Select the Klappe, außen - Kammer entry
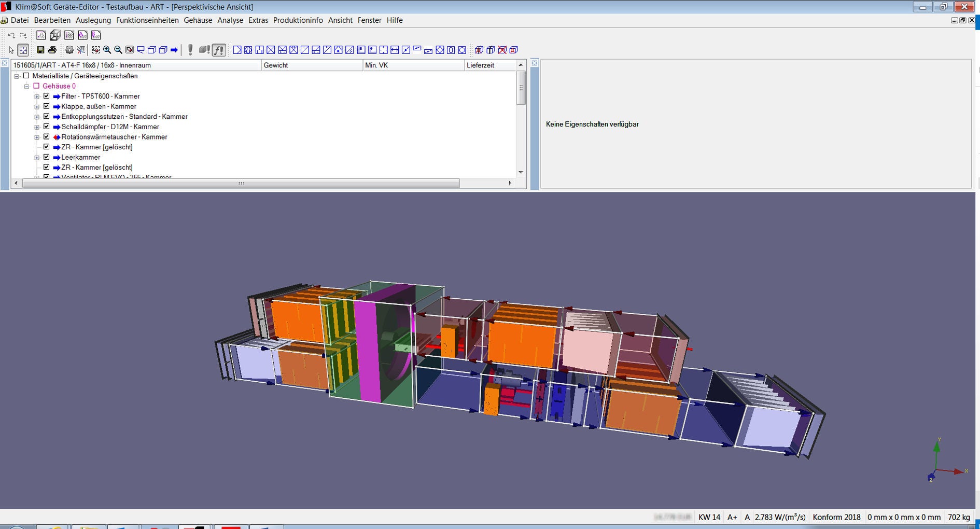 [99, 106]
